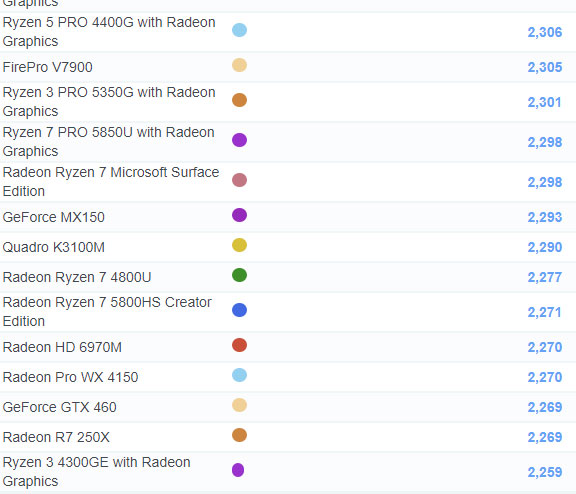Screen dimensions: 576x494
Task: Click the score 2,306
Action: pyautogui.click(x=545, y=32)
